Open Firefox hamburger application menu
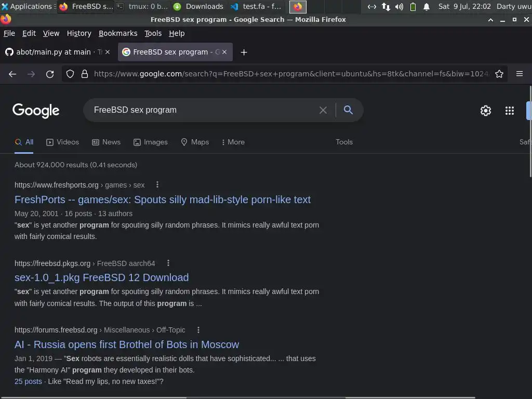 click(520, 74)
